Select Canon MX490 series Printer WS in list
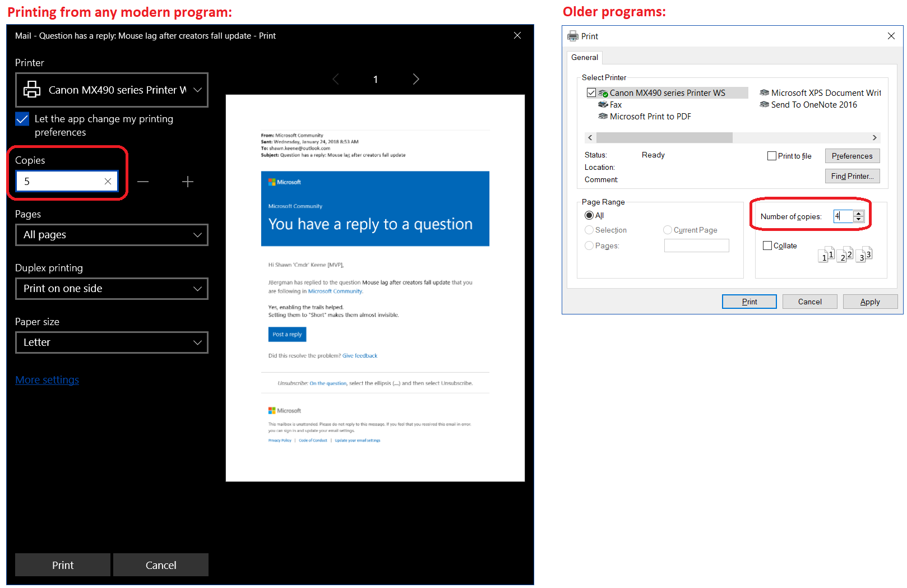Image resolution: width=907 pixels, height=588 pixels. click(x=667, y=92)
